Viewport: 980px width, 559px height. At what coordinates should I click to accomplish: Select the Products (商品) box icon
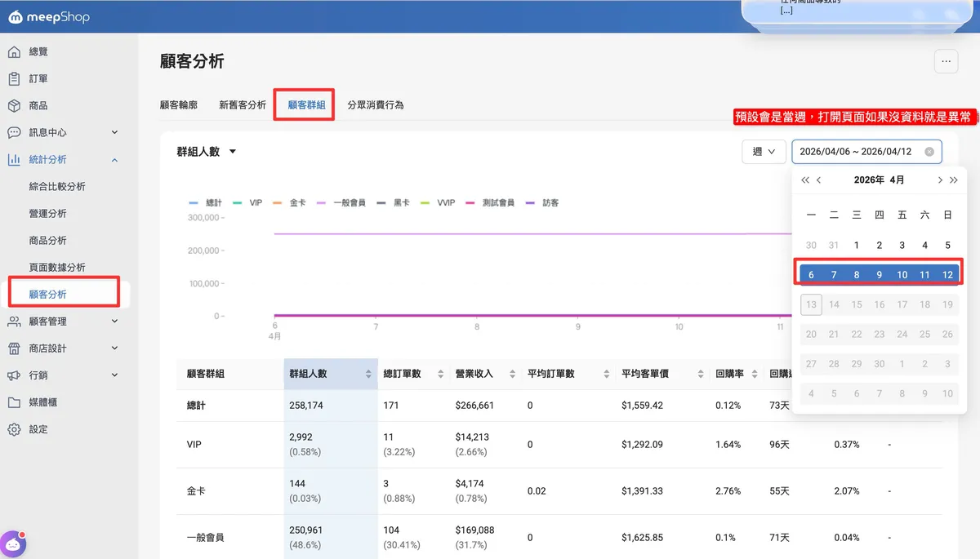pyautogui.click(x=14, y=106)
